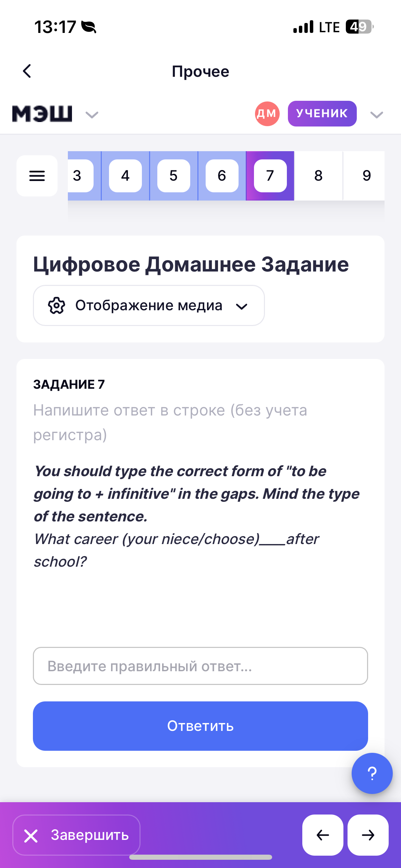Select task number 5 tab

[173, 176]
